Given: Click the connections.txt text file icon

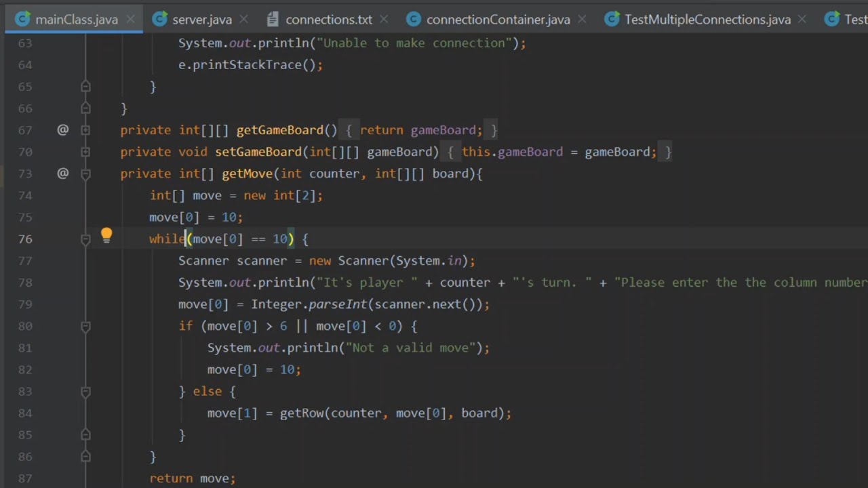Looking at the screenshot, I should coord(273,19).
